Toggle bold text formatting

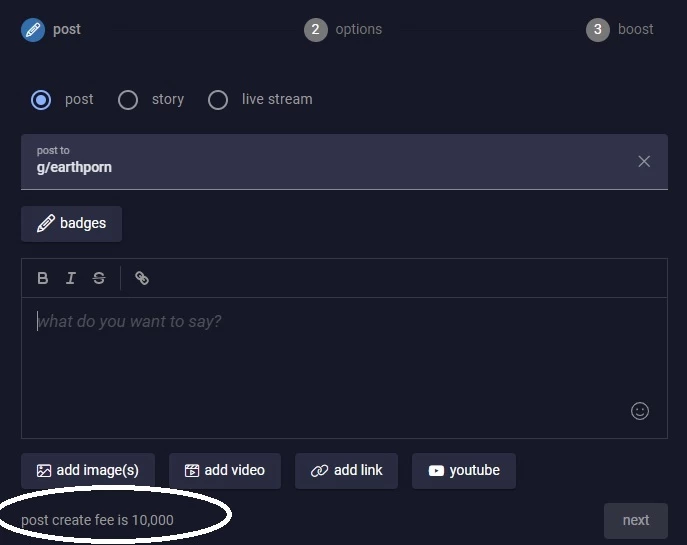42,278
